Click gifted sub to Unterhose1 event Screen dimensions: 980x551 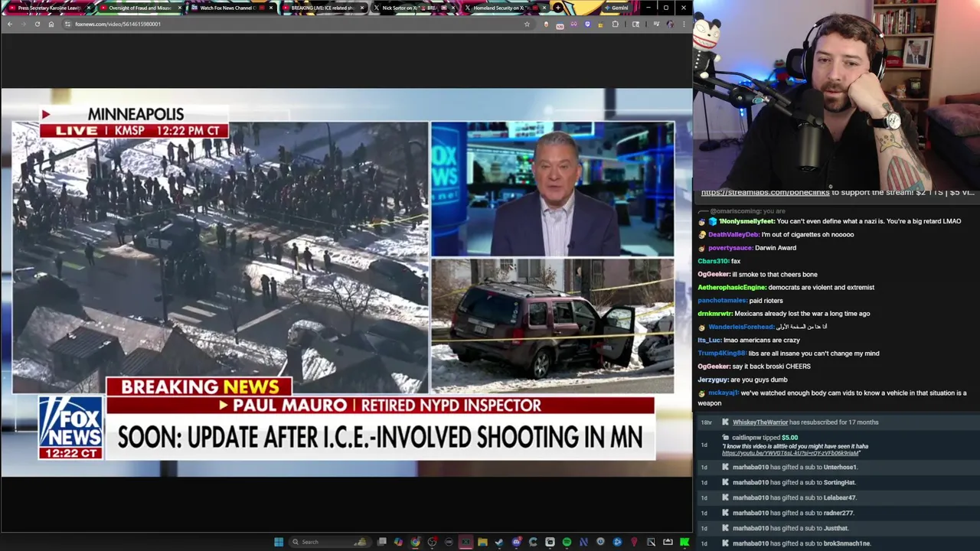pyautogui.click(x=838, y=467)
